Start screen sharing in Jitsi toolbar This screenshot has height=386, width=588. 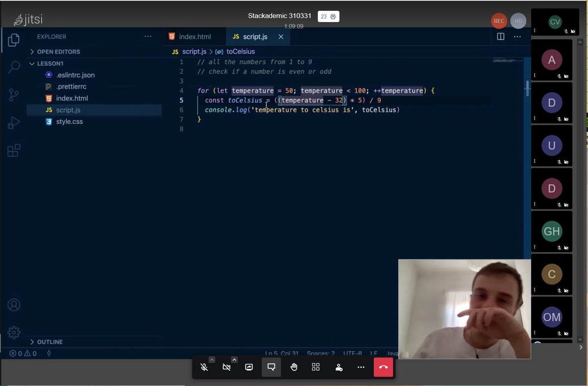249,367
